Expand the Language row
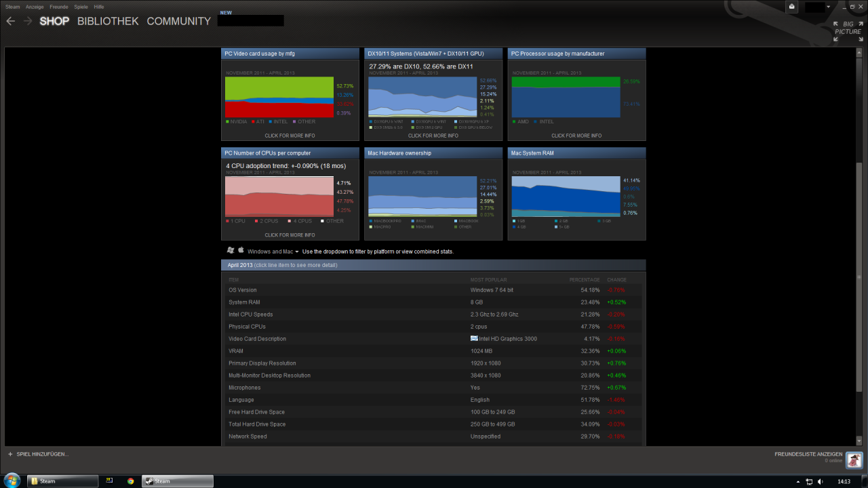868x488 pixels. pyautogui.click(x=433, y=400)
